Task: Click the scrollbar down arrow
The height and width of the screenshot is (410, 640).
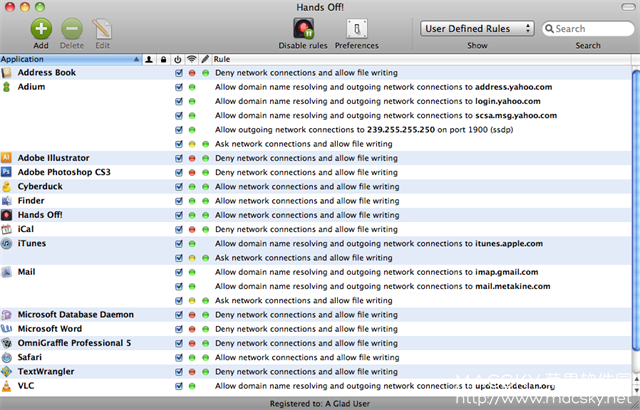Action: pos(636,390)
